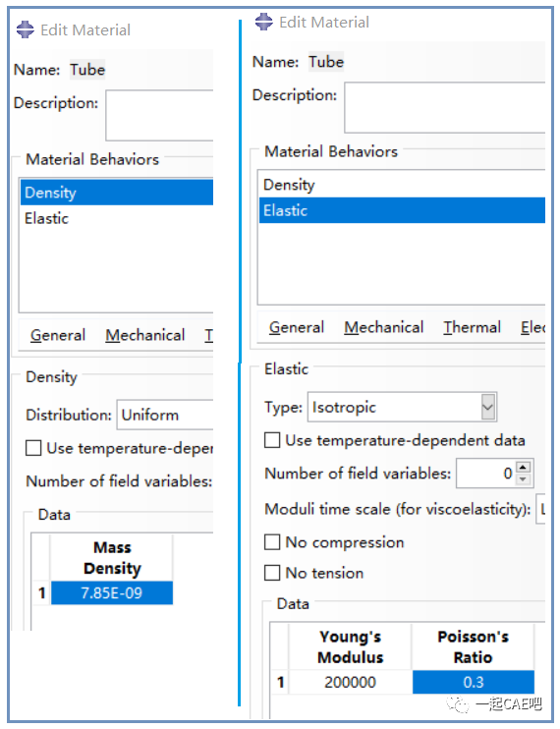This screenshot has height=729, width=560.
Task: Open the Moduli time scale dropdown
Action: (541, 510)
